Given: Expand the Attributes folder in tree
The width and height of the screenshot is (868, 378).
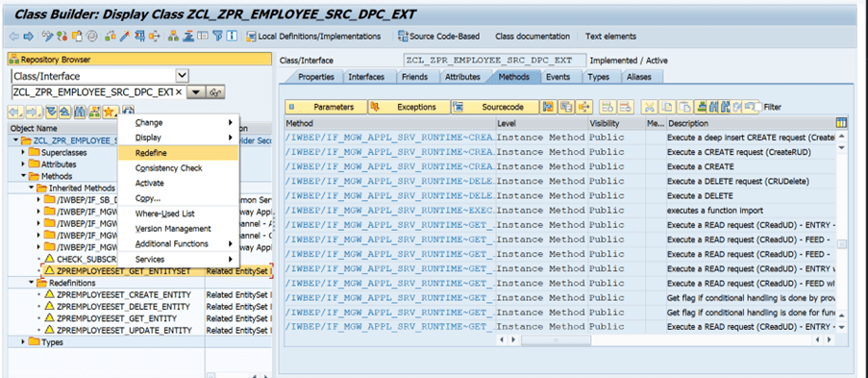Looking at the screenshot, I should 24,164.
